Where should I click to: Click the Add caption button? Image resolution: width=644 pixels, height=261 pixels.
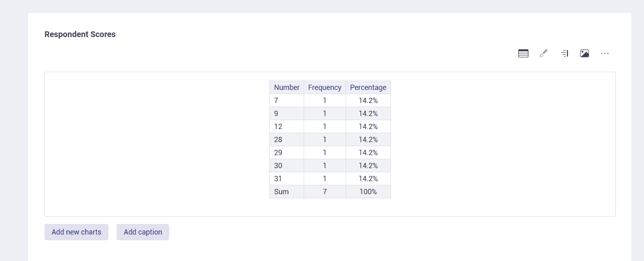pyautogui.click(x=143, y=232)
